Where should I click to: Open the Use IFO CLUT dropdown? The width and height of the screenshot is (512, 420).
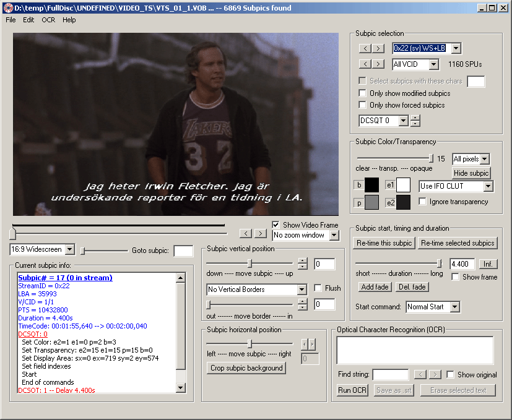click(488, 186)
